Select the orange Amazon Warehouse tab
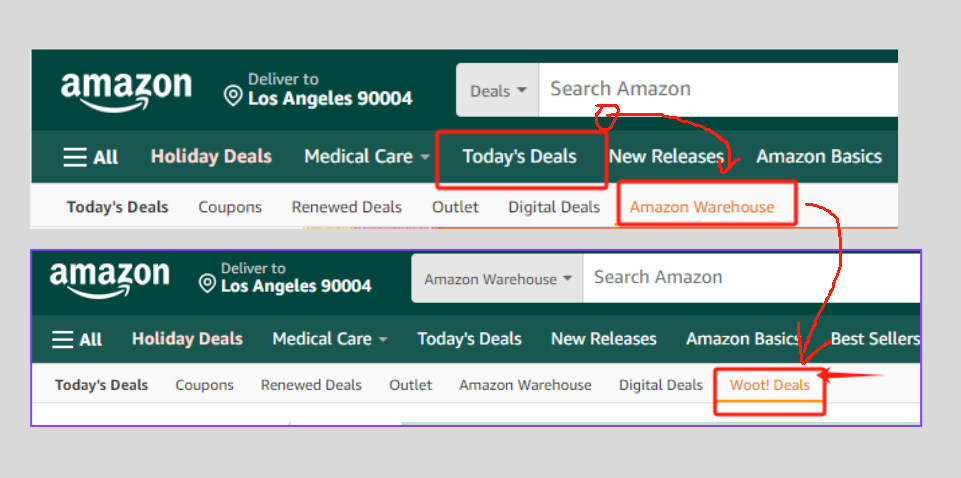 tap(702, 207)
